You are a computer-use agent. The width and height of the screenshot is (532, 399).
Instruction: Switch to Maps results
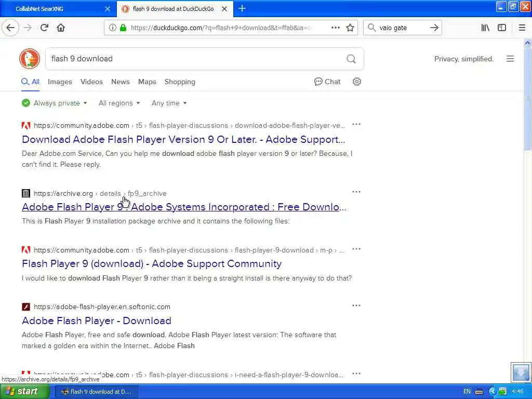[x=147, y=82]
